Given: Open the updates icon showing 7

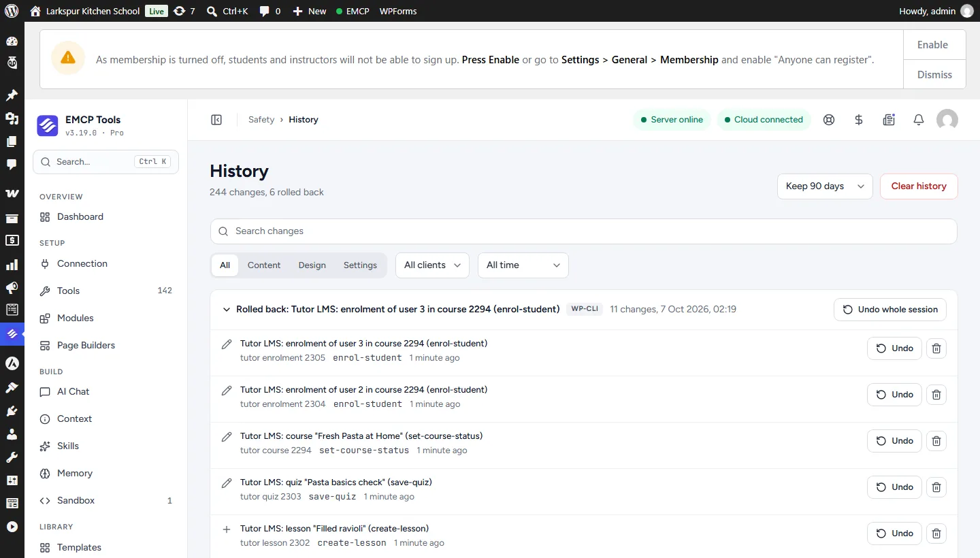Looking at the screenshot, I should pos(184,11).
